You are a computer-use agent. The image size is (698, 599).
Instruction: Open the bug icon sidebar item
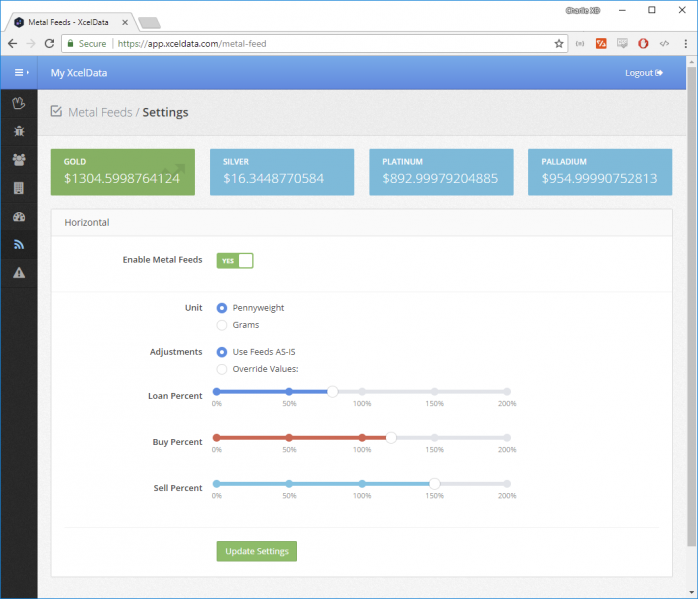tap(19, 131)
